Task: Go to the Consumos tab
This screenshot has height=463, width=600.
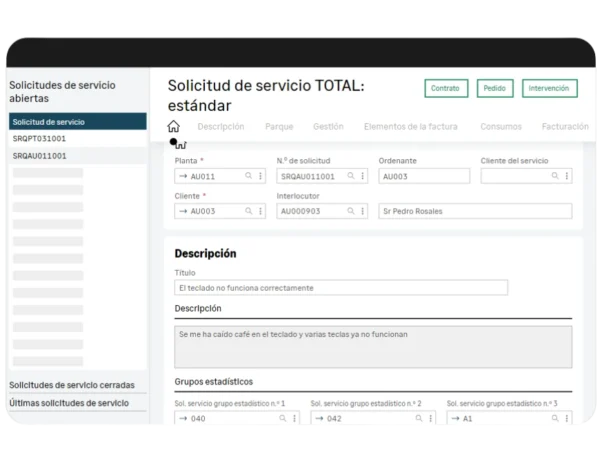Action: [500, 127]
